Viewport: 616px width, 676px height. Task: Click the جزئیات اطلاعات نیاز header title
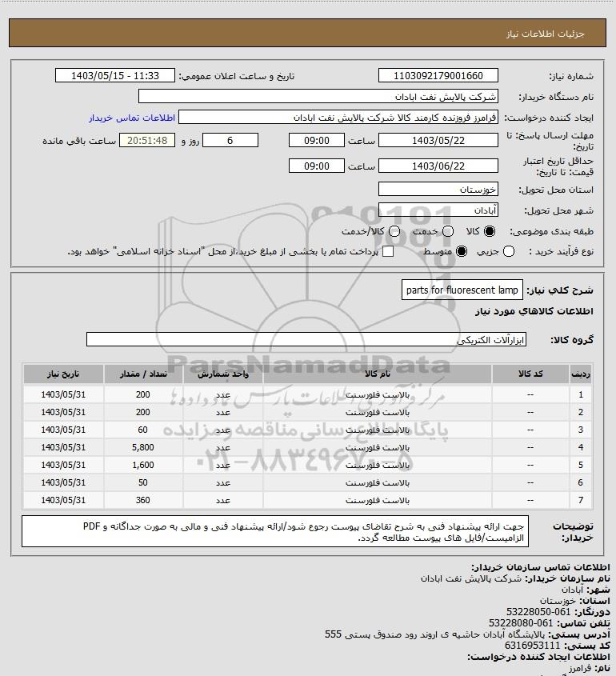546,34
